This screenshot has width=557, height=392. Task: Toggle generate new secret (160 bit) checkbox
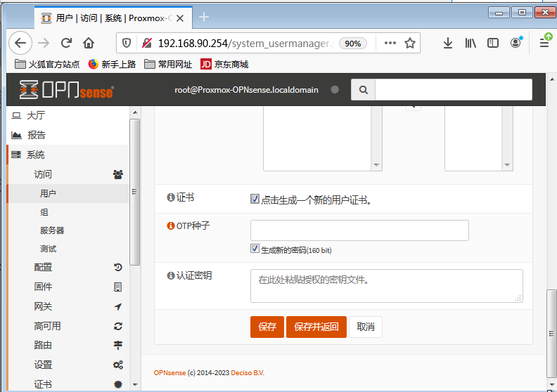pos(255,249)
